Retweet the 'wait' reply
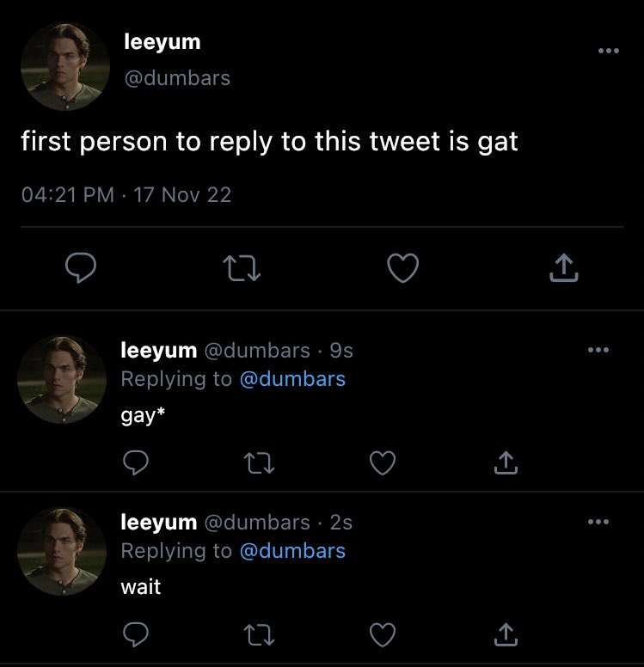The image size is (644, 667). click(259, 635)
